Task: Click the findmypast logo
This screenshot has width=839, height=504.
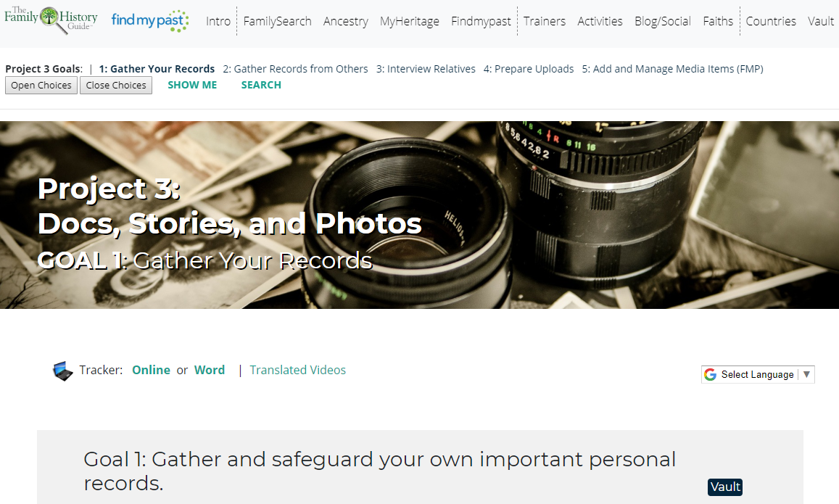Action: tap(150, 21)
